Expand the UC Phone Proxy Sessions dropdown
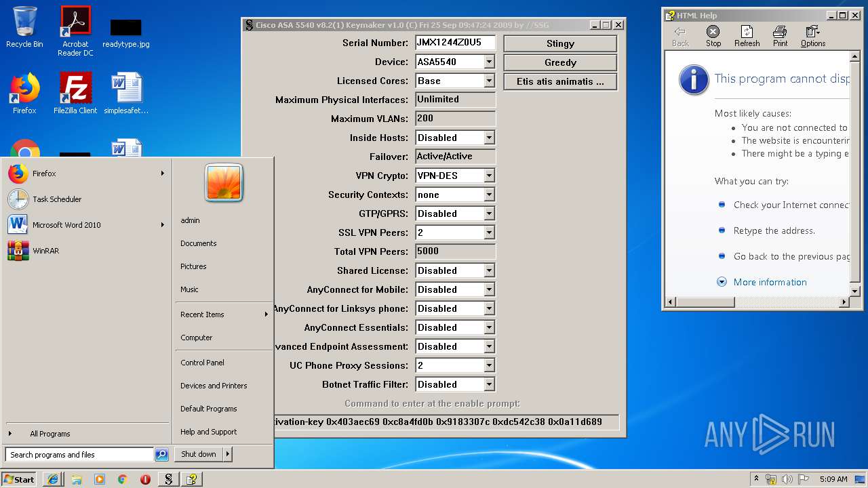868x488 pixels. [x=489, y=365]
